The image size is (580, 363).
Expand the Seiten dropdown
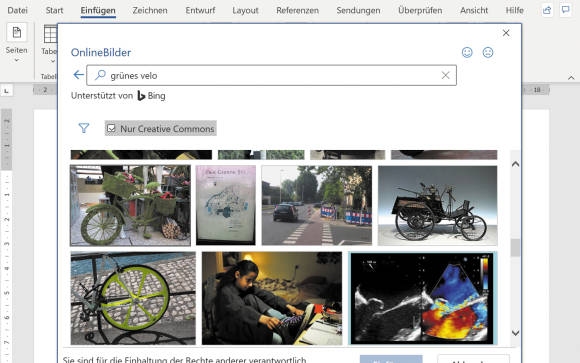(x=16, y=60)
